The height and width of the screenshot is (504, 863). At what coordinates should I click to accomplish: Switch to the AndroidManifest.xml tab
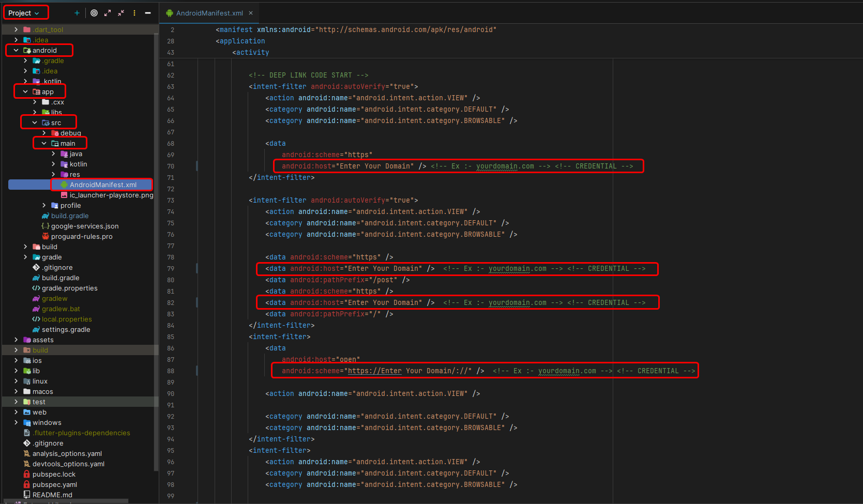point(209,12)
